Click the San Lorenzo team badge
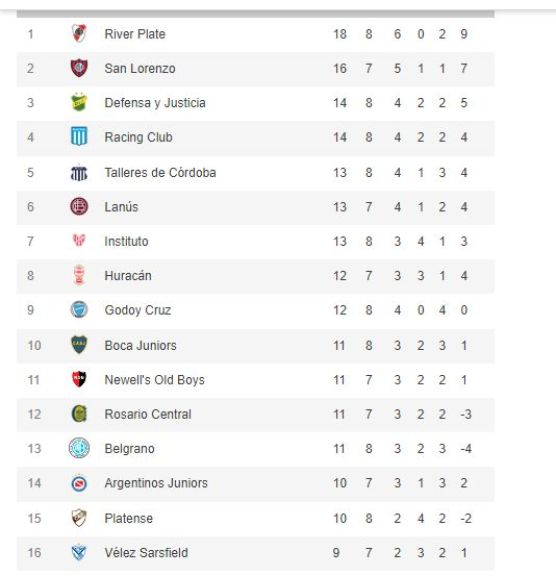The width and height of the screenshot is (556, 576). [79, 68]
